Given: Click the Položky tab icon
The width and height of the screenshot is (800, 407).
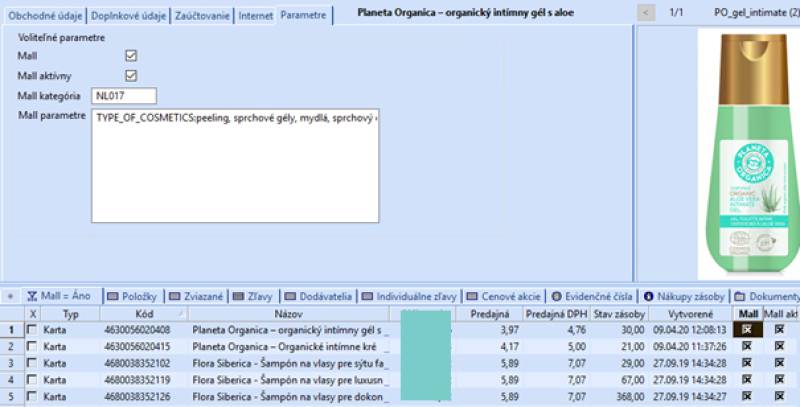Looking at the screenshot, I should (113, 296).
